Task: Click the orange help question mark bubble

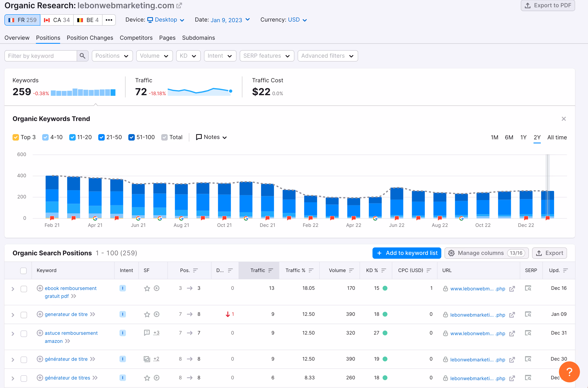Action: point(569,371)
